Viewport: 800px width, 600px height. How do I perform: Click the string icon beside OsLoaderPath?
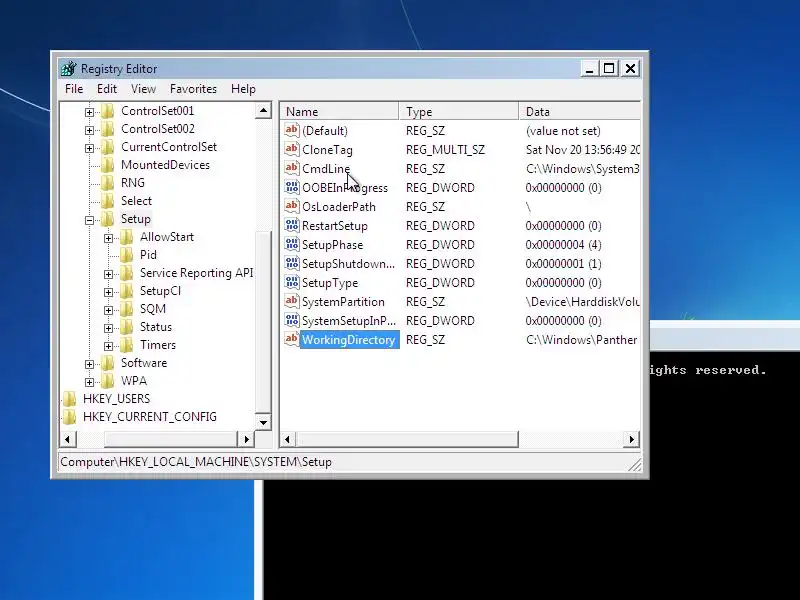291,206
